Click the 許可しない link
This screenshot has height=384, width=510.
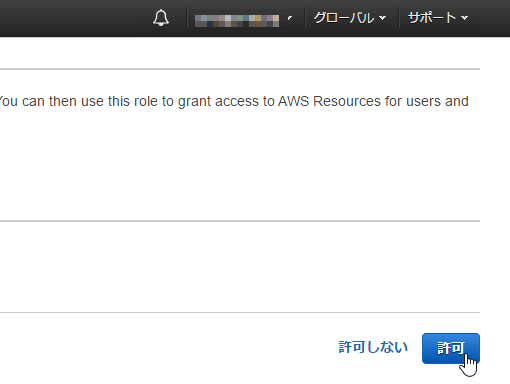(x=373, y=347)
